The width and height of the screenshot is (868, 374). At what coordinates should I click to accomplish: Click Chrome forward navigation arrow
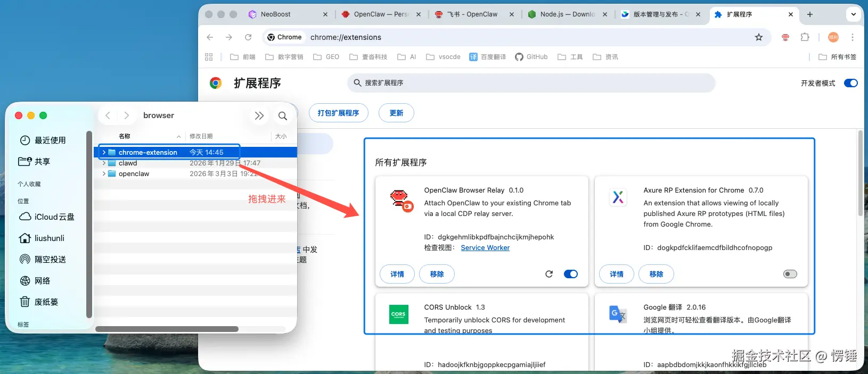[229, 37]
